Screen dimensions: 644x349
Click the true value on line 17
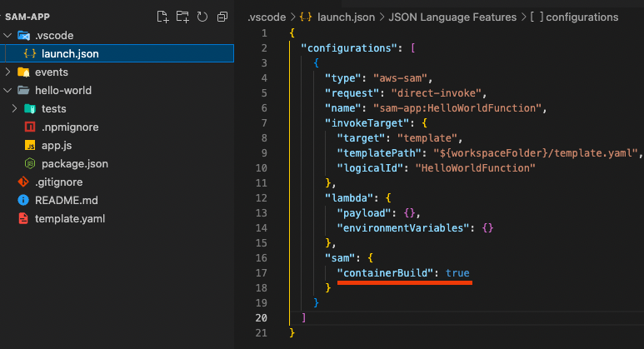(457, 273)
